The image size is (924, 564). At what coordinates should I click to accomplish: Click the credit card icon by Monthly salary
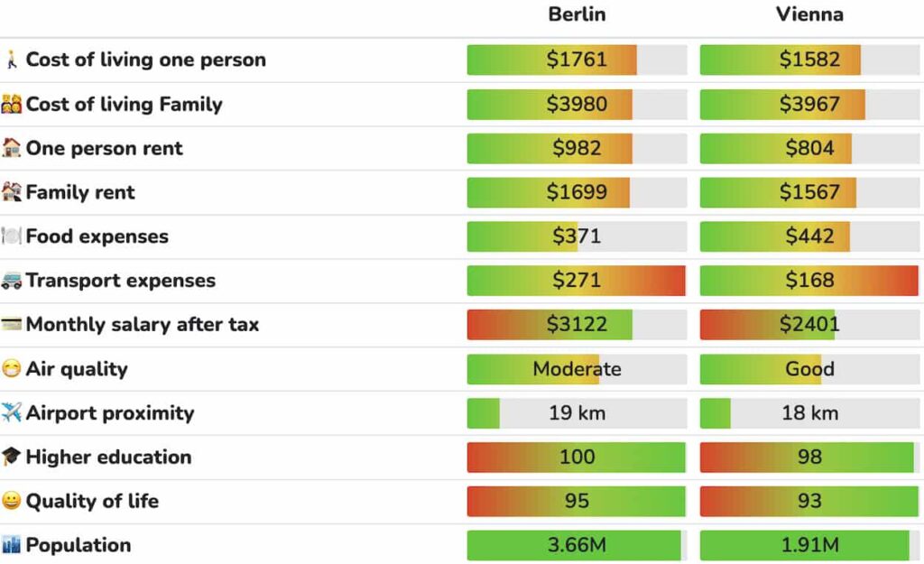pyautogui.click(x=12, y=325)
